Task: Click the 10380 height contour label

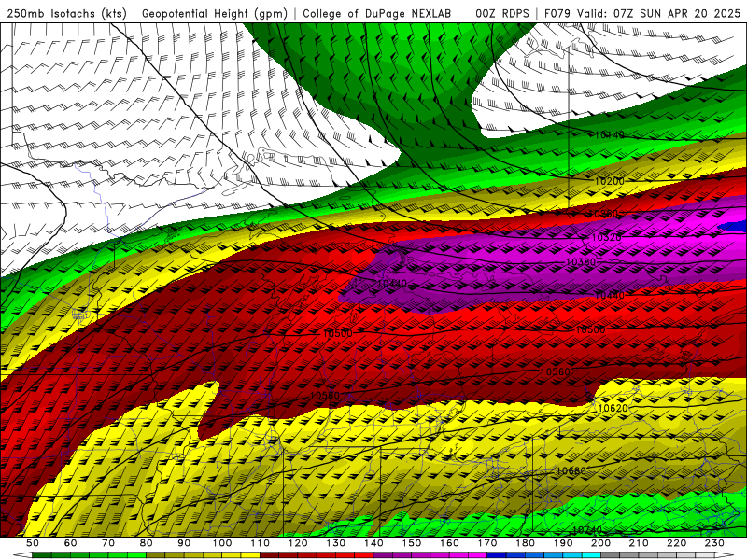Action: (x=581, y=262)
